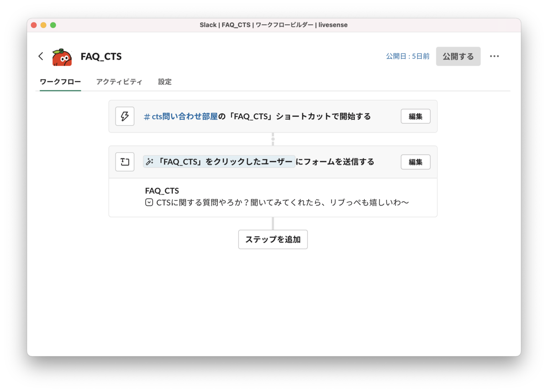Edit the form sending step
The width and height of the screenshot is (548, 392).
coord(416,162)
